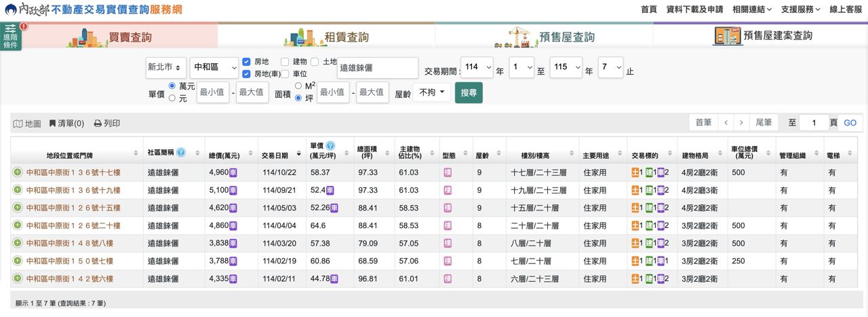Open the 進階條件 advanced filter panel icon
The height and width of the screenshot is (317, 868).
[x=11, y=36]
